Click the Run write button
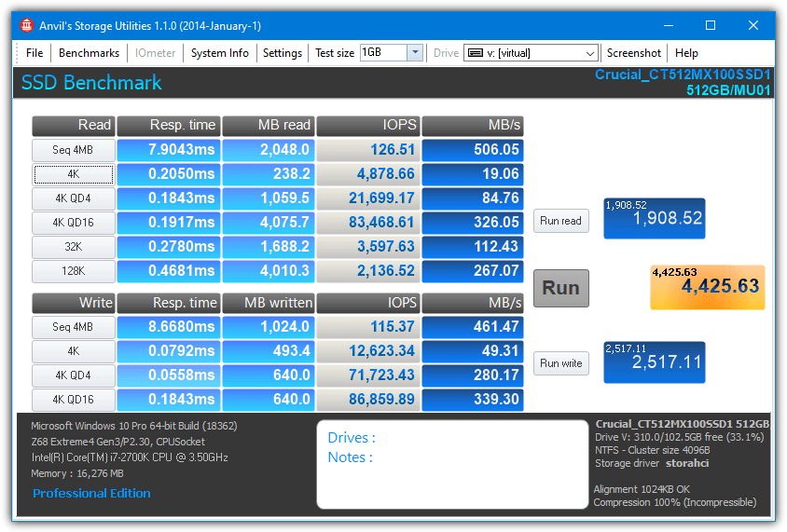The width and height of the screenshot is (787, 532). tap(560, 363)
